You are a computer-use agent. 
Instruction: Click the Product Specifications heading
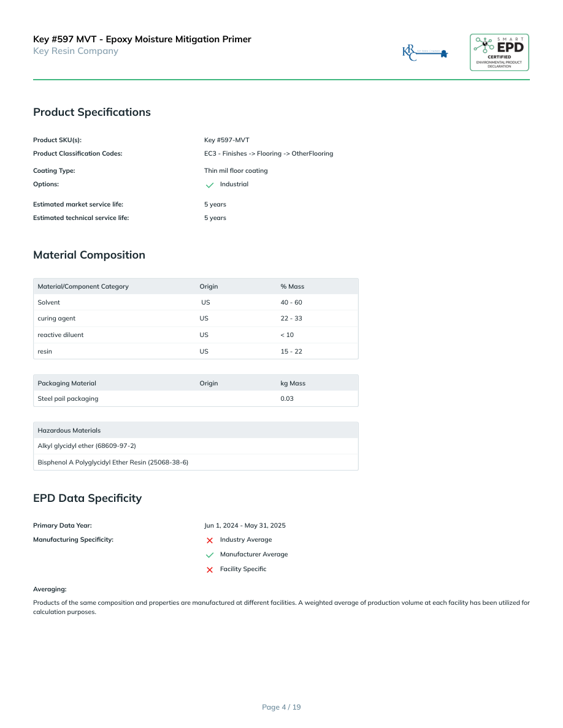point(92,112)
